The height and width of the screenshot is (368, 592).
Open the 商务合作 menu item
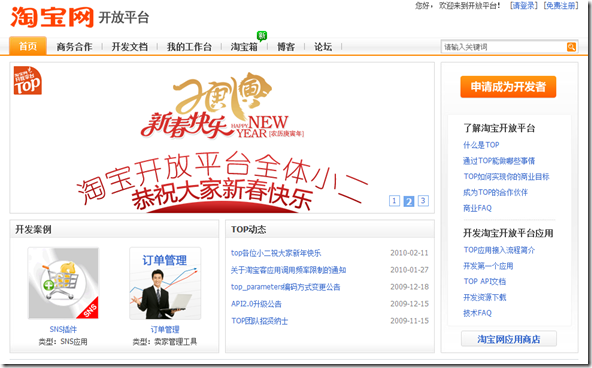click(74, 47)
